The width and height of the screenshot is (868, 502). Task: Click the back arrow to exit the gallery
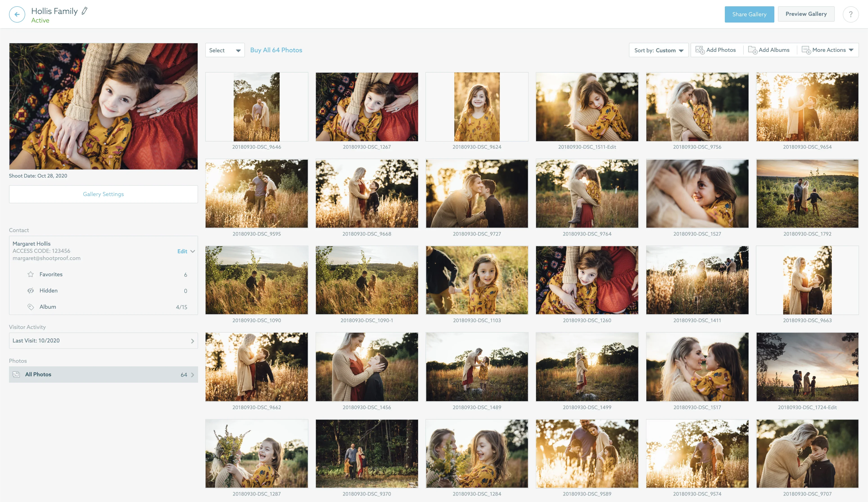click(x=16, y=14)
